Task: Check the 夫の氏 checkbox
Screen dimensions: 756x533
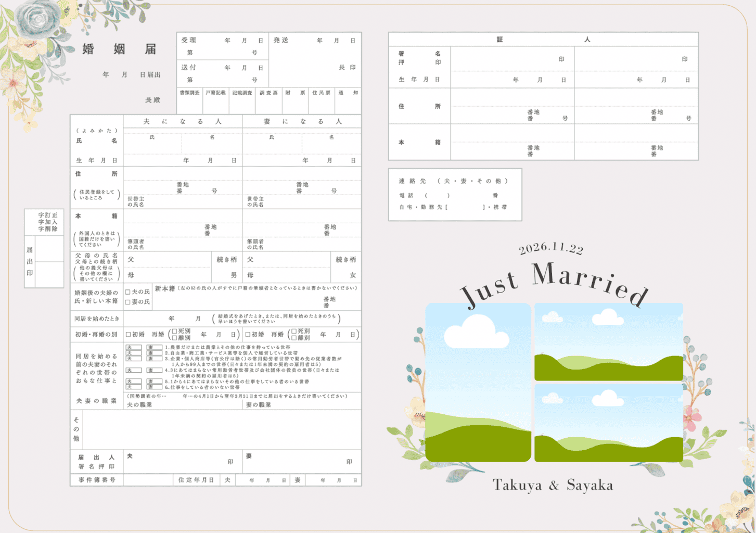Action: 128,292
